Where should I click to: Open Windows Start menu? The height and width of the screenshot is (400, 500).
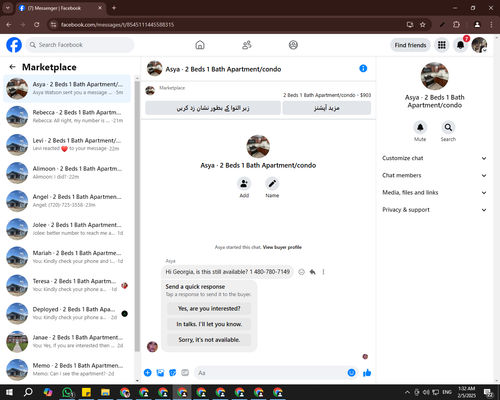click(9, 392)
